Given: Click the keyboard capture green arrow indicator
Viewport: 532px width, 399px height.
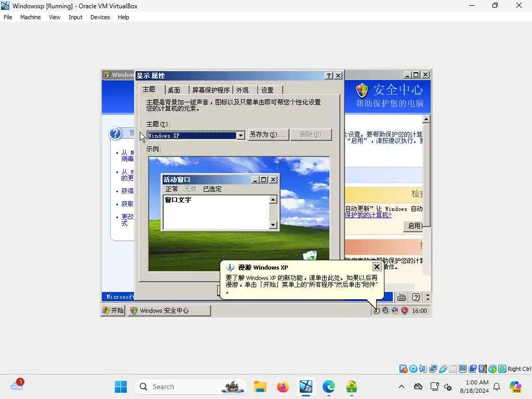Looking at the screenshot, I should [502, 369].
